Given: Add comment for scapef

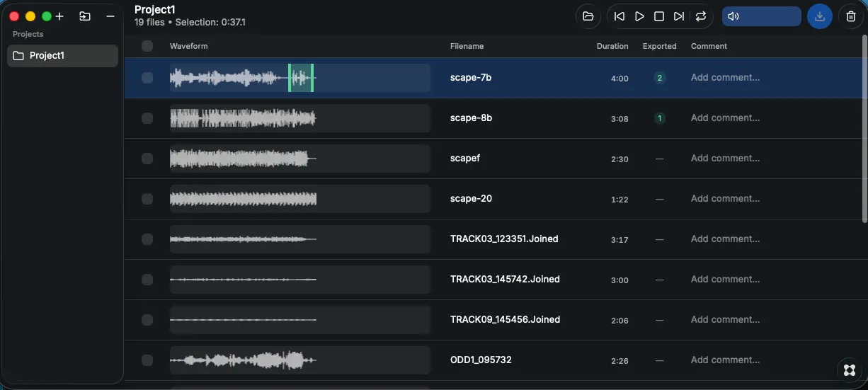Looking at the screenshot, I should point(725,159).
